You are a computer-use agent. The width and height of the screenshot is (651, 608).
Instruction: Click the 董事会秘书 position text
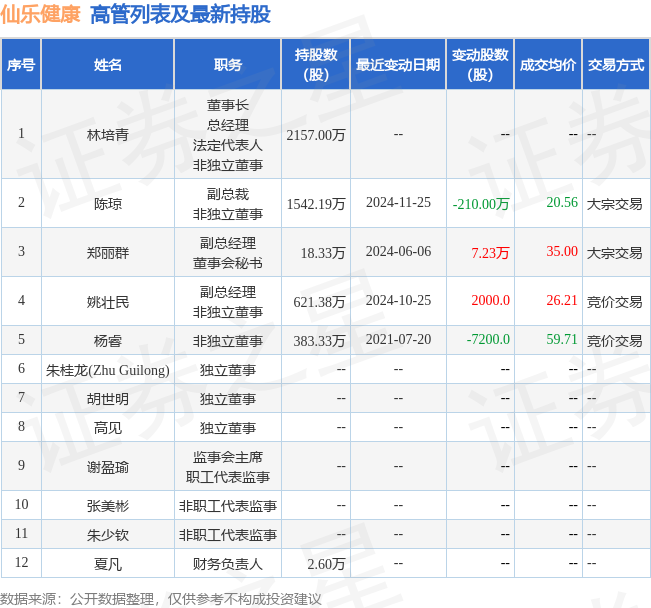click(228, 263)
